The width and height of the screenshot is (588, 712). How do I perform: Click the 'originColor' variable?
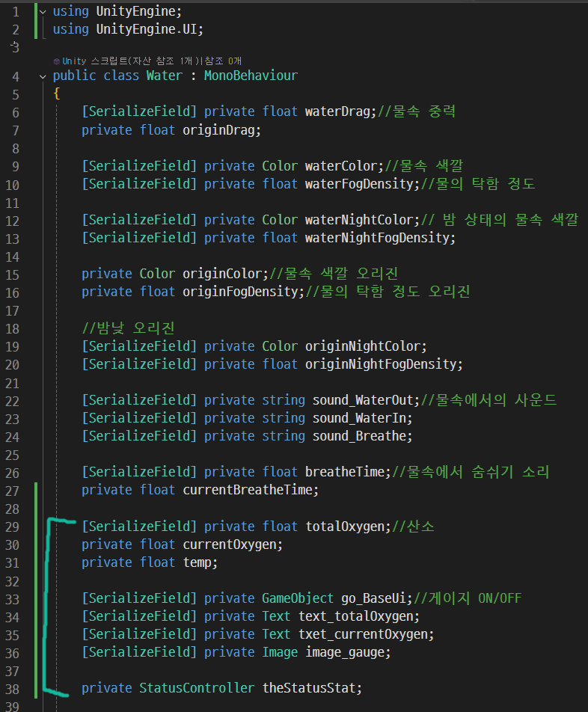coord(222,274)
